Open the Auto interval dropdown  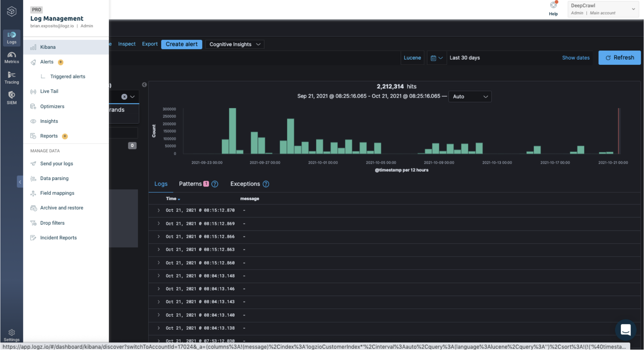pyautogui.click(x=470, y=97)
